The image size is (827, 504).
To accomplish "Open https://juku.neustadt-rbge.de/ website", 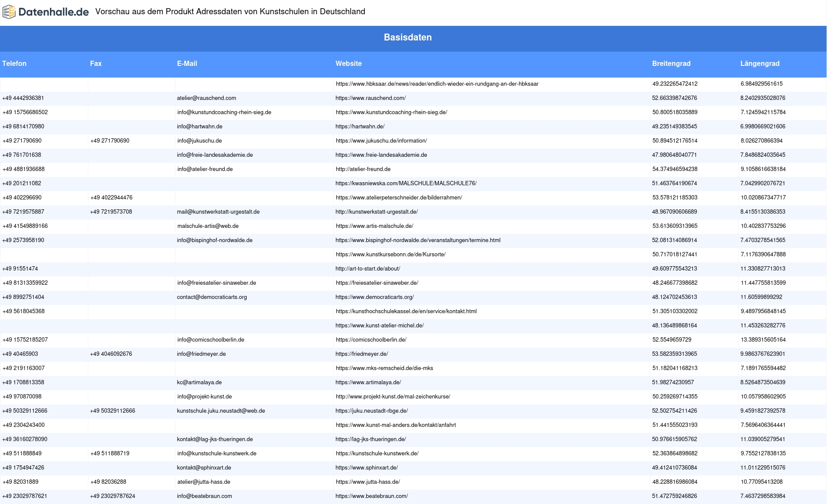I will click(372, 411).
